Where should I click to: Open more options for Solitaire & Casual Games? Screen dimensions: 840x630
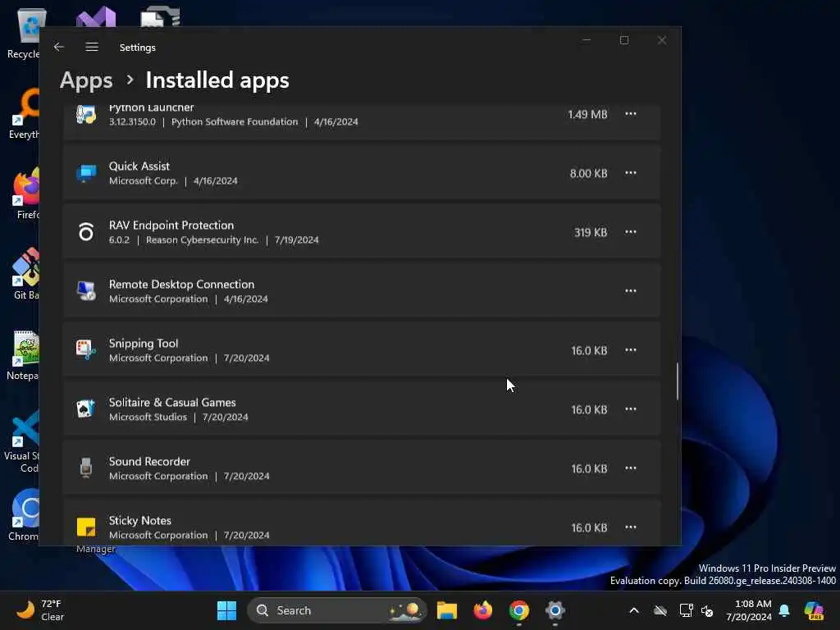(631, 409)
